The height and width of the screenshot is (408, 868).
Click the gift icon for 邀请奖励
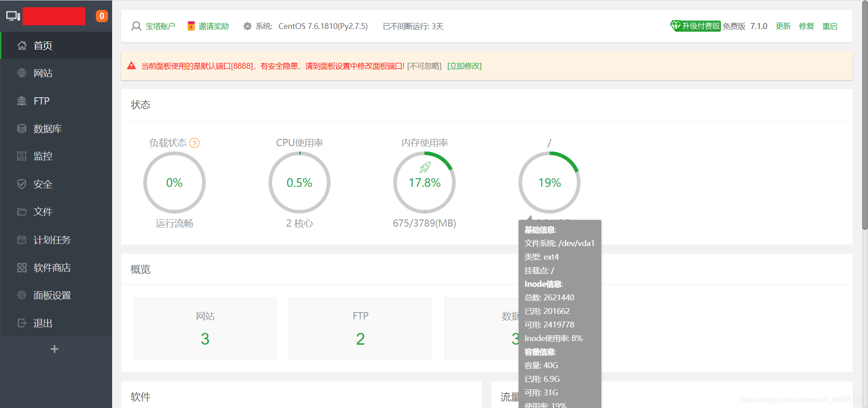[191, 26]
